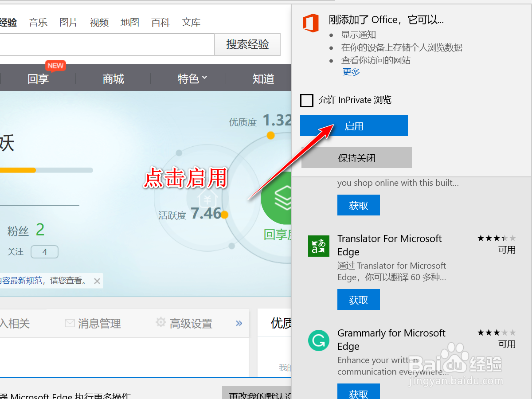Click the 优质度 1.32 score
The height and width of the screenshot is (399, 532).
point(260,121)
